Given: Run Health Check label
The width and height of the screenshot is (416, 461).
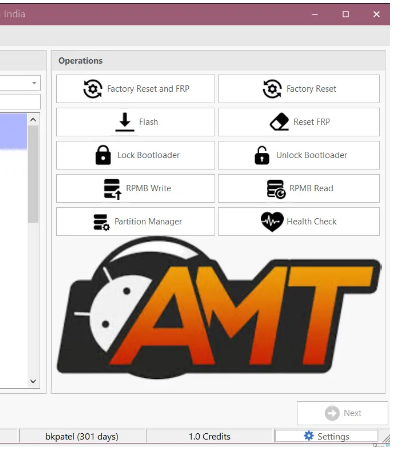Looking at the screenshot, I should coord(312,222).
